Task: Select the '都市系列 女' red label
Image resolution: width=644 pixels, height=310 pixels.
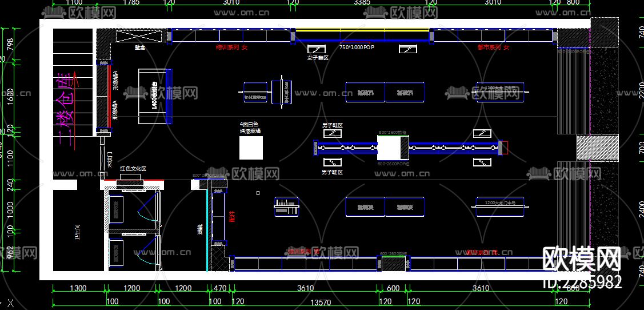Action: coord(493,47)
